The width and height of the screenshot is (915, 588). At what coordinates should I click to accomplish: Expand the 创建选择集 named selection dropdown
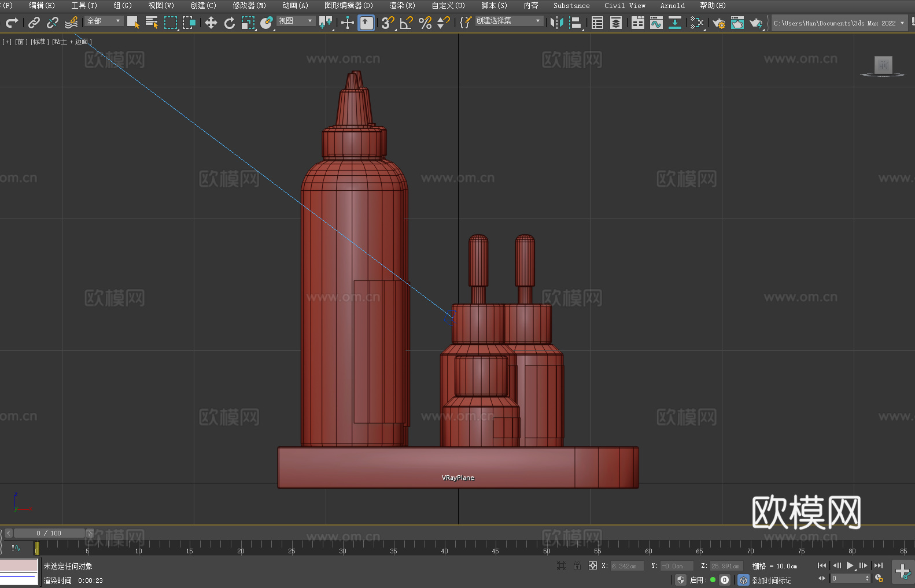click(x=509, y=21)
